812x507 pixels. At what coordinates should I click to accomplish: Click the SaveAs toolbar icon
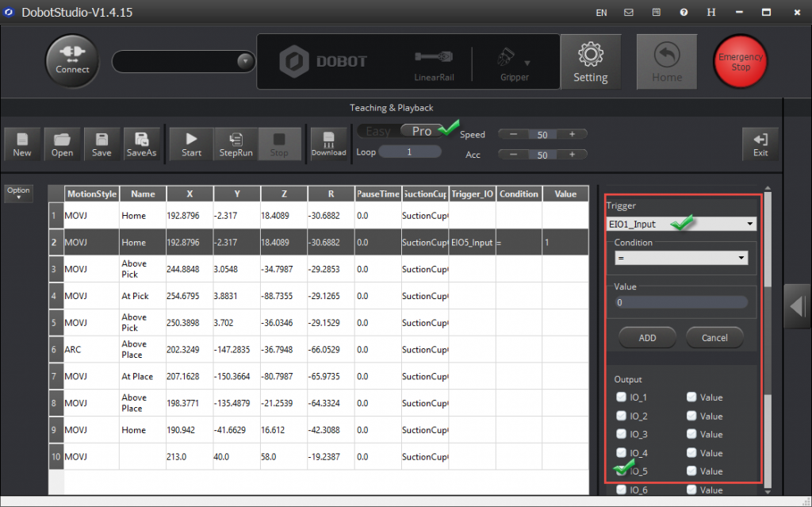[x=141, y=144]
